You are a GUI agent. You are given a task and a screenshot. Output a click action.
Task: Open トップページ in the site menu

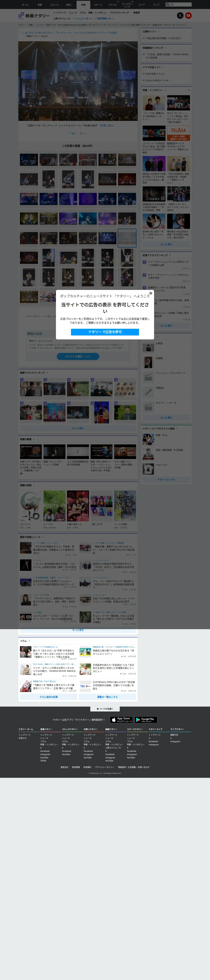tap(60, 13)
